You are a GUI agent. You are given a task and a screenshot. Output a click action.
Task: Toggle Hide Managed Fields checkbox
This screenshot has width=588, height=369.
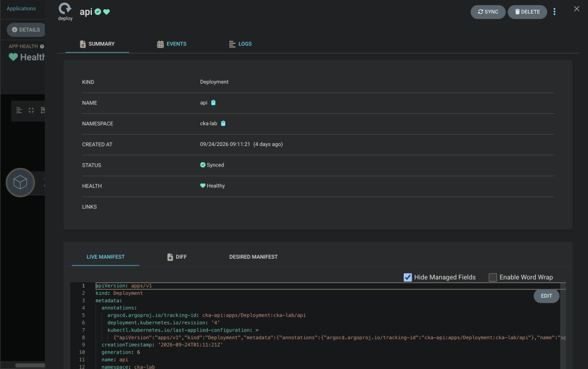(408, 277)
